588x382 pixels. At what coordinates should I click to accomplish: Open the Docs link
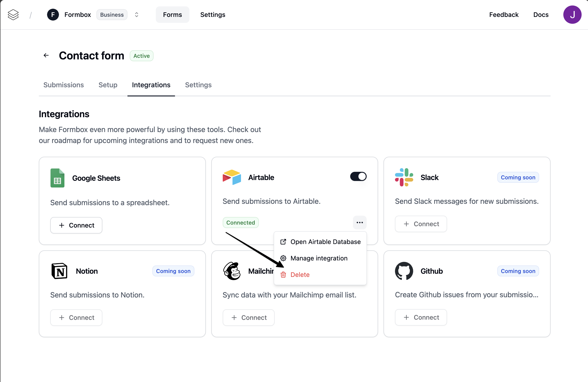540,15
